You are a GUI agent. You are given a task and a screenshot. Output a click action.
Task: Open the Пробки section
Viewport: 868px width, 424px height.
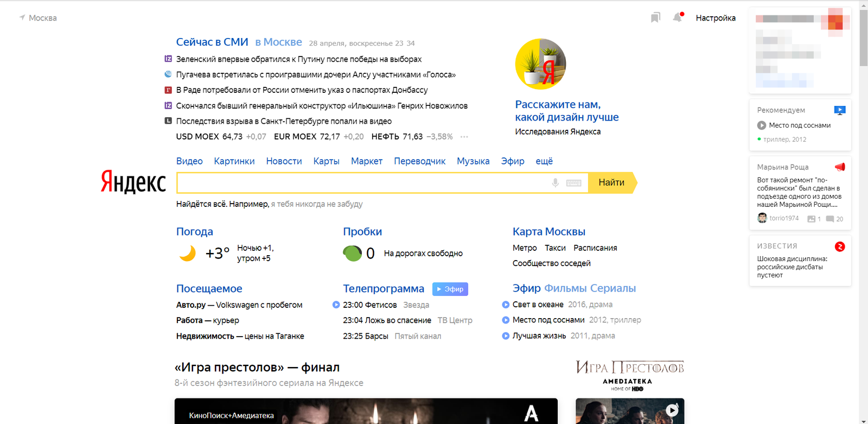point(362,232)
